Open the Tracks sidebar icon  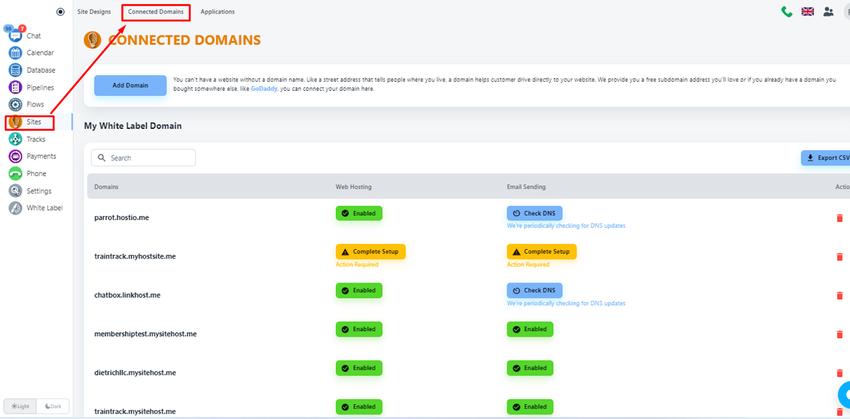[x=16, y=139]
